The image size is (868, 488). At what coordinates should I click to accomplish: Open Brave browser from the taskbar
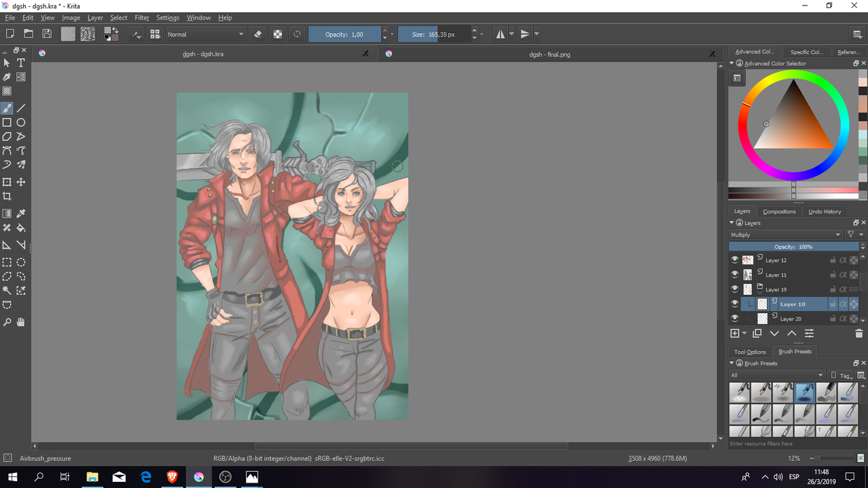pyautogui.click(x=172, y=477)
